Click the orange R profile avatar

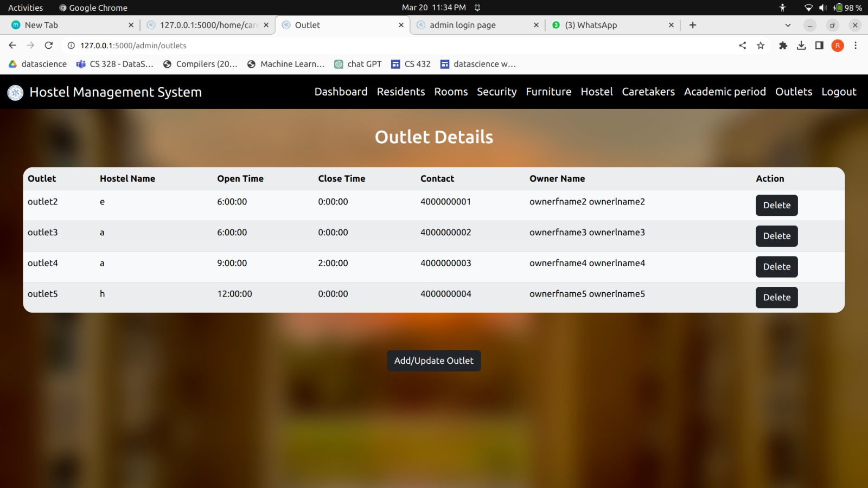point(837,46)
